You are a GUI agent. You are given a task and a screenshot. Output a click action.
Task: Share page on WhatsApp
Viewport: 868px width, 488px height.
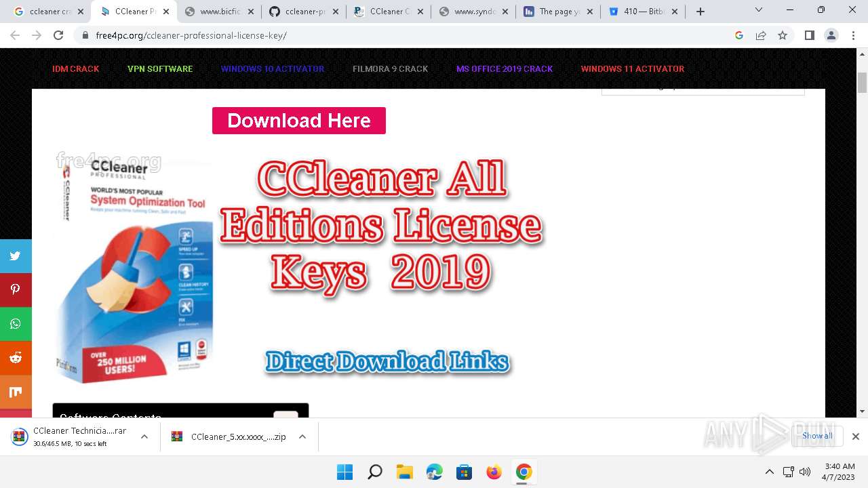pyautogui.click(x=16, y=324)
